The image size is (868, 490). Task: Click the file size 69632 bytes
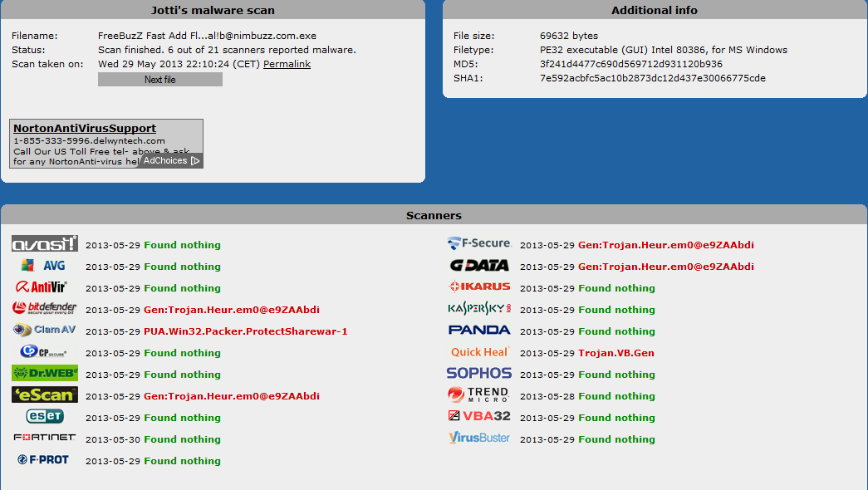[569, 36]
